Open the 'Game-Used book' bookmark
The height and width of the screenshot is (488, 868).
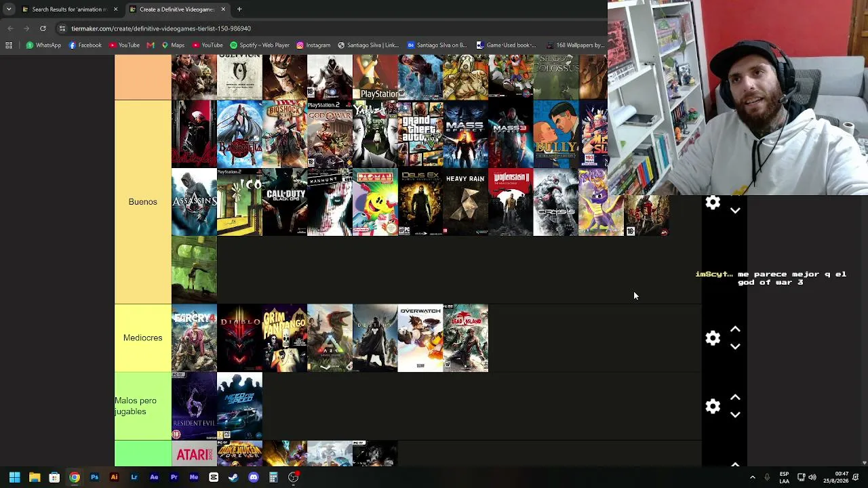[506, 45]
